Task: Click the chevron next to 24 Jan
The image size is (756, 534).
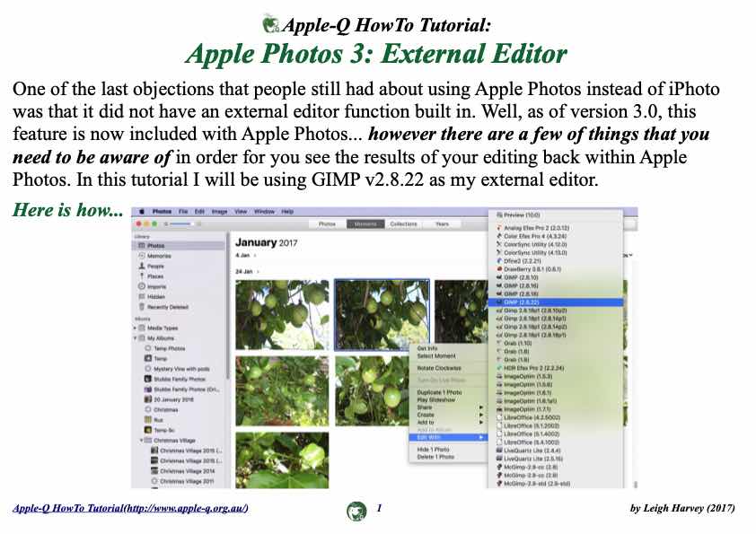Action: [x=259, y=272]
